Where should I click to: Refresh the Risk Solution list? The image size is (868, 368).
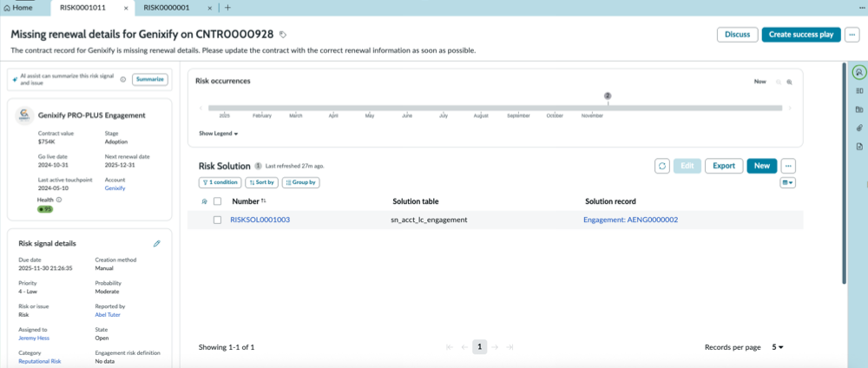pyautogui.click(x=662, y=166)
